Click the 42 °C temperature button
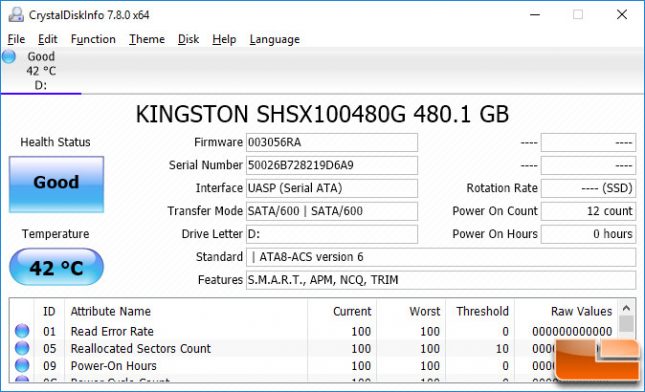 point(56,267)
